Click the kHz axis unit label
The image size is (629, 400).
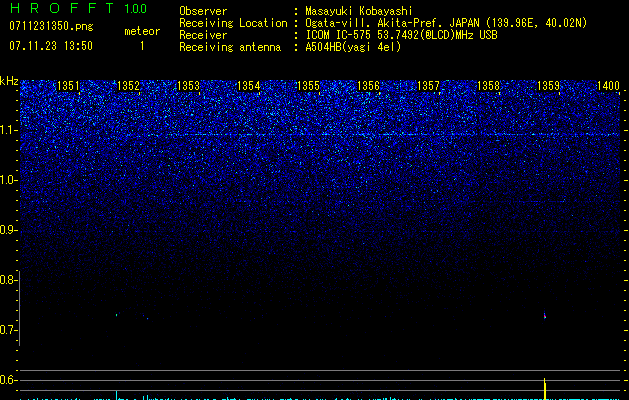coord(9,81)
